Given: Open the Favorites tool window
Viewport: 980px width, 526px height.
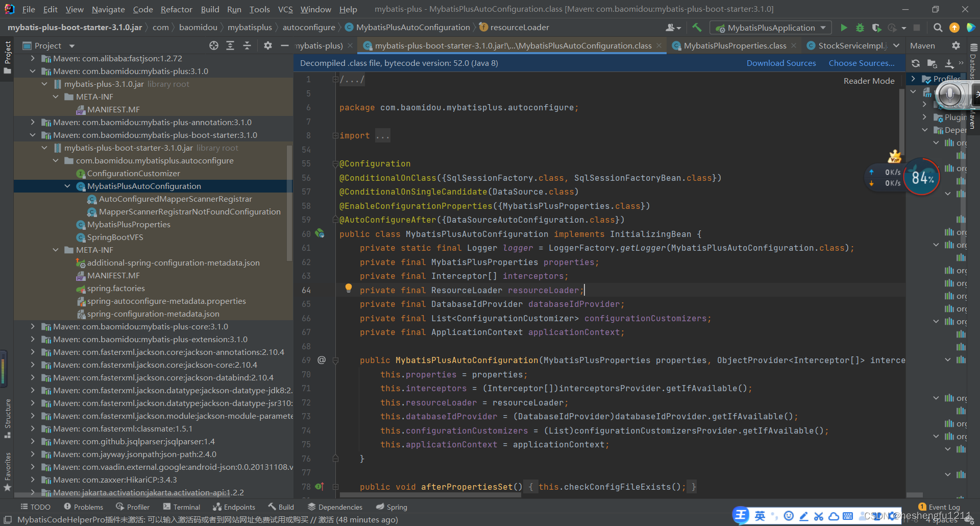Looking at the screenshot, I should (x=7, y=471).
